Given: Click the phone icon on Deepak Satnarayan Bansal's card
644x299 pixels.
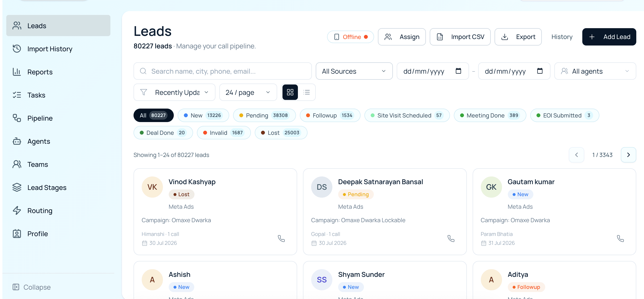Looking at the screenshot, I should [x=451, y=239].
